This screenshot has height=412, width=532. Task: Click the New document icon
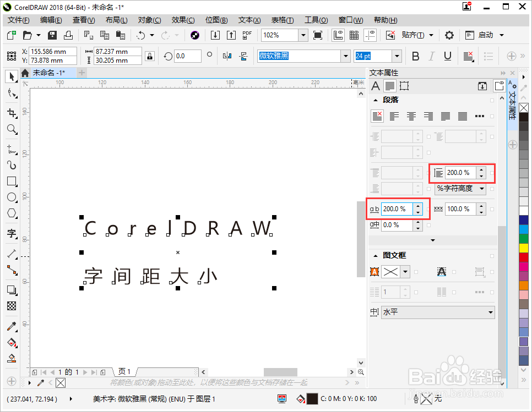coord(12,35)
